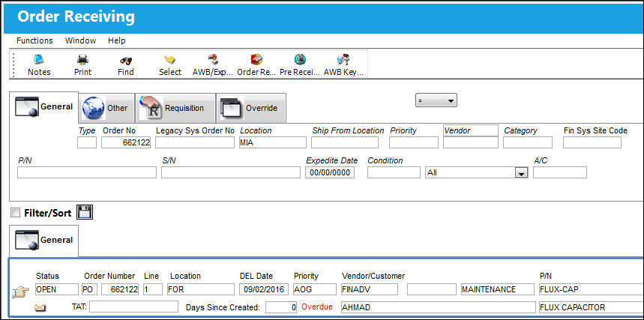Screen dimensions: 644x320
Task: Click the Line cell showing 1
Action: click(153, 289)
